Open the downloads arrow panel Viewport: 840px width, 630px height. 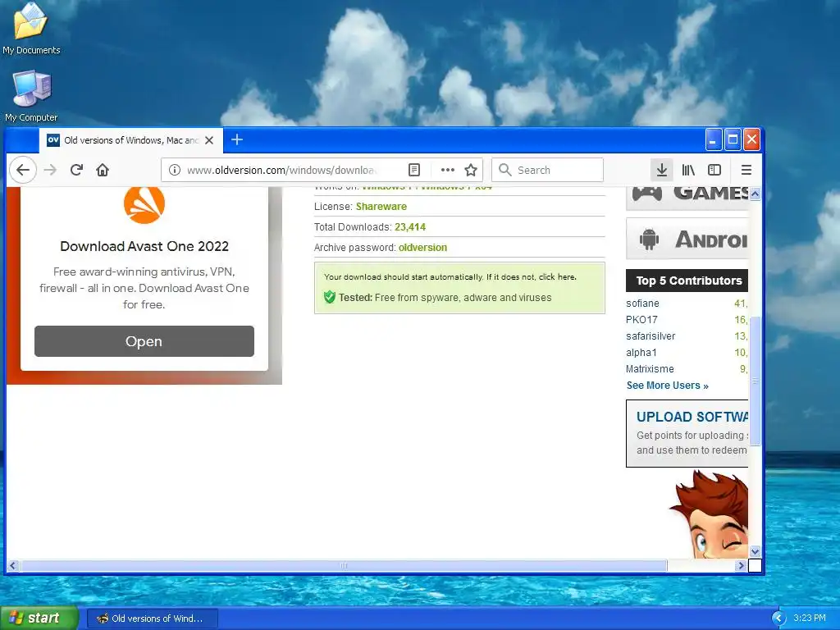(662, 170)
